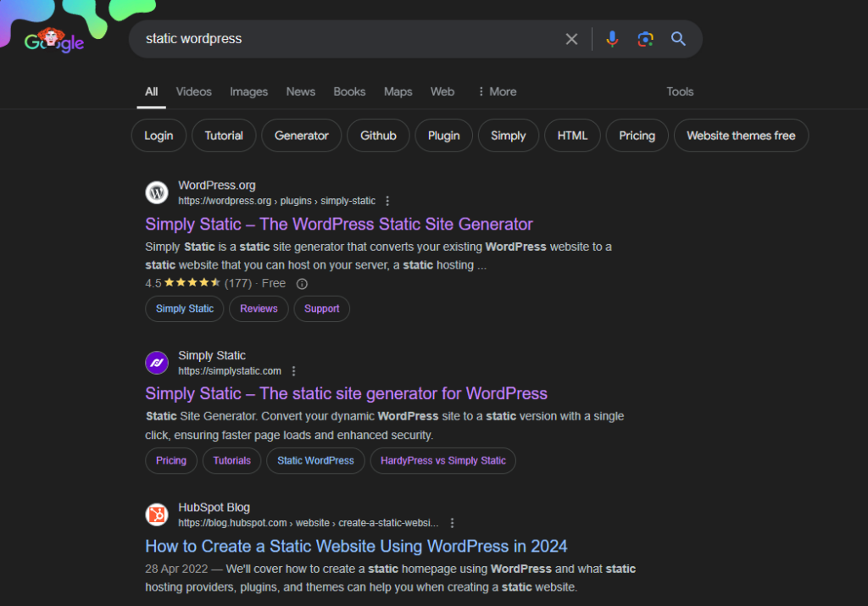Open HardyPress vs Simply Static sitelink
868x606 pixels.
coord(442,460)
